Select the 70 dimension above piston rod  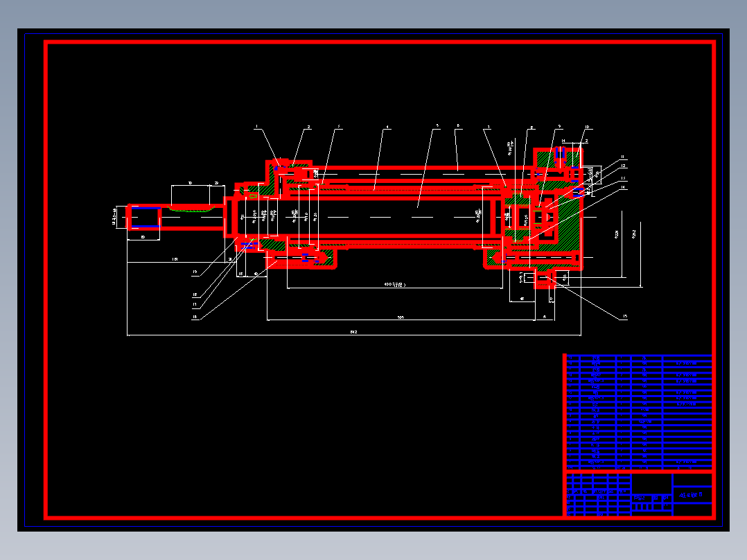[190, 183]
